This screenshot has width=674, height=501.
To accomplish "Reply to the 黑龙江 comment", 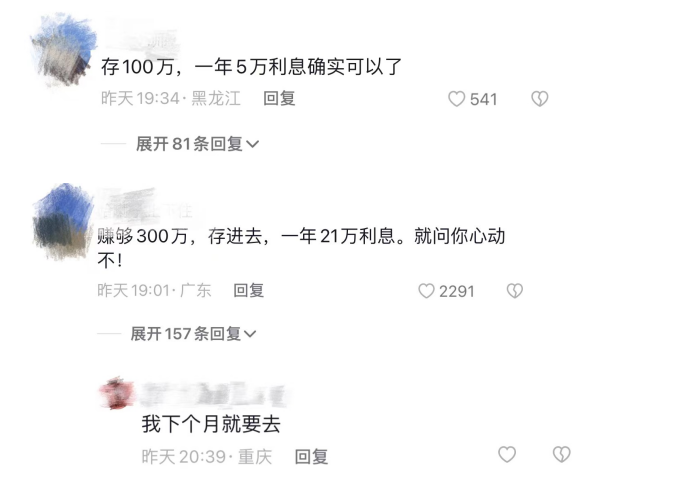I will click(x=279, y=98).
